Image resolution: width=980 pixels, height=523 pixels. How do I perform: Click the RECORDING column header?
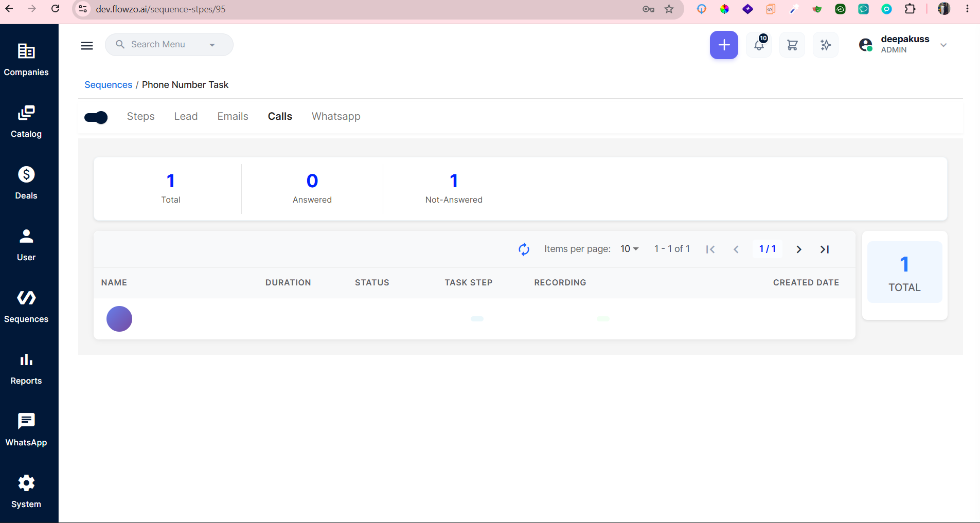560,283
